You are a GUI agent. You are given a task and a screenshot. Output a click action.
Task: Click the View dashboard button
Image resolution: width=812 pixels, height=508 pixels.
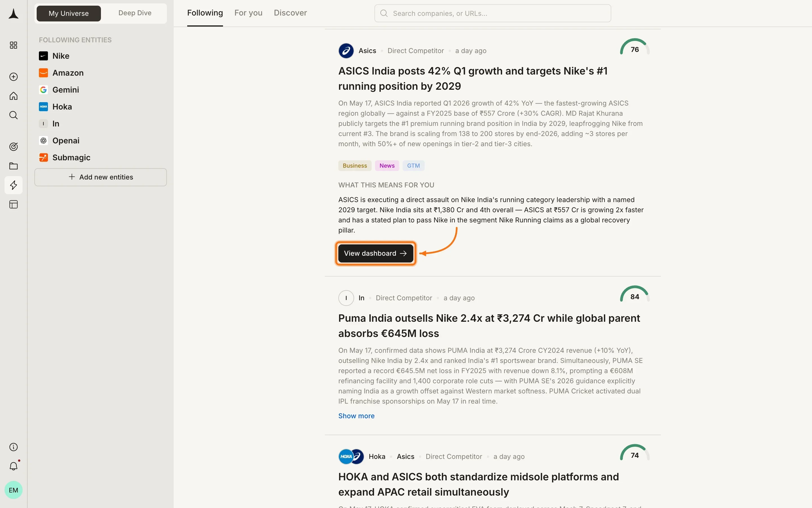tap(376, 253)
